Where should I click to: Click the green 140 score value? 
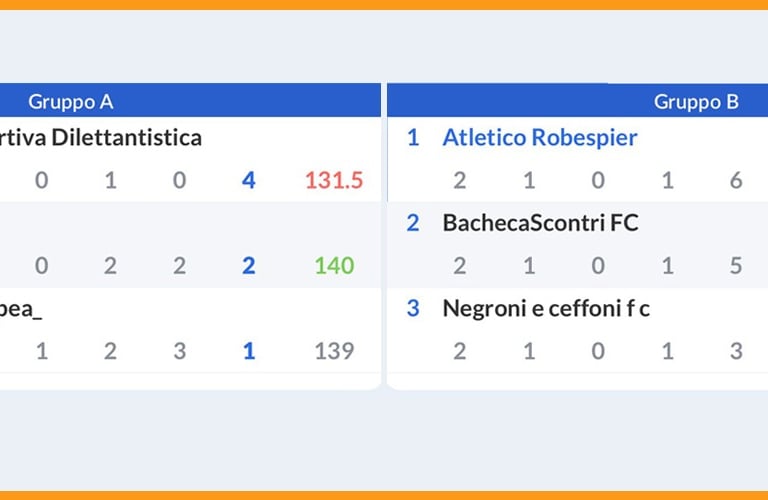point(334,265)
